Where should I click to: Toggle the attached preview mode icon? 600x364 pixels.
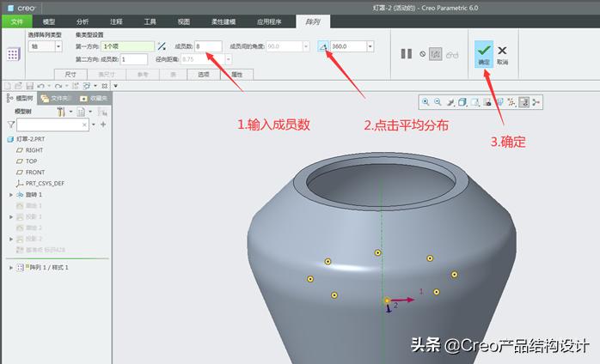click(436, 54)
